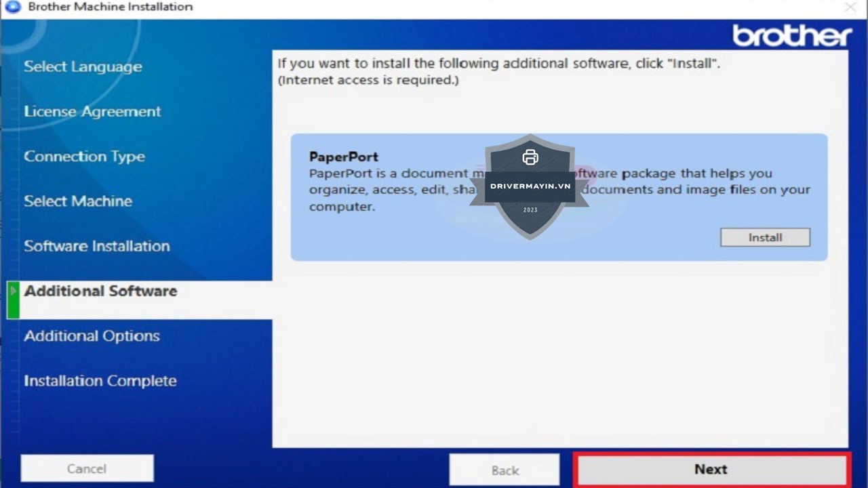Go back with the Back button

[x=505, y=470]
